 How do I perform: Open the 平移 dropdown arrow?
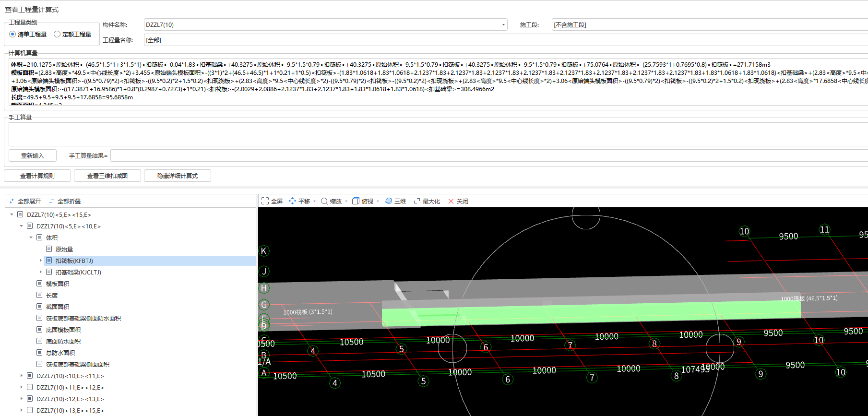(x=314, y=202)
